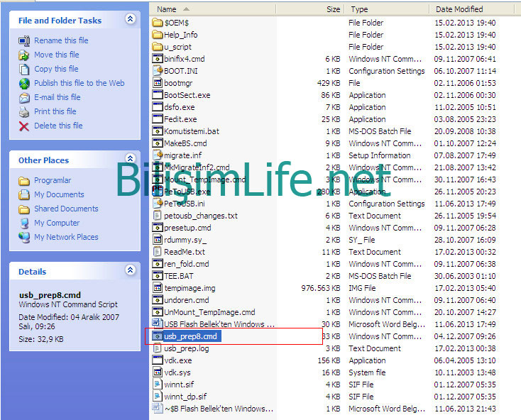
Task: Open the Programlar link in Other Places
Action: click(x=53, y=180)
